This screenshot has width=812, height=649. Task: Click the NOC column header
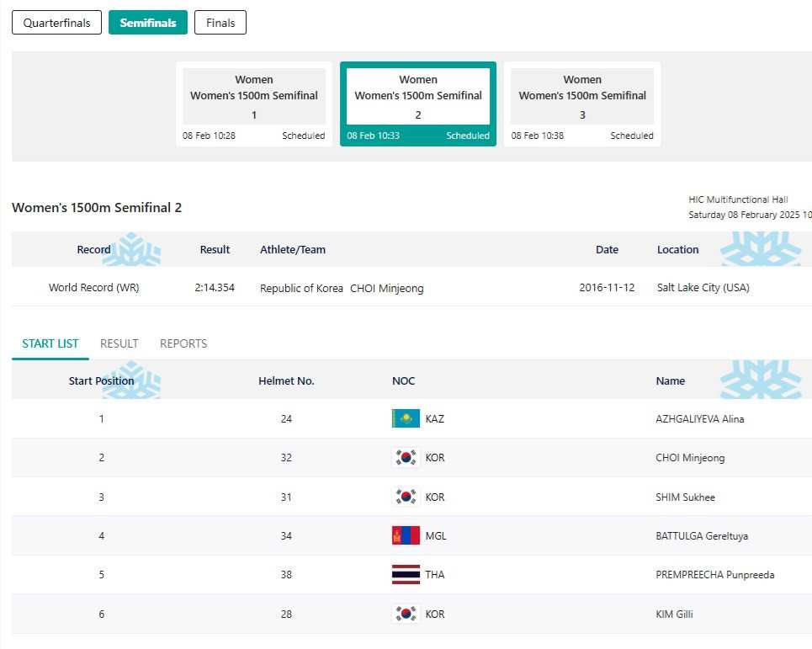pos(403,380)
